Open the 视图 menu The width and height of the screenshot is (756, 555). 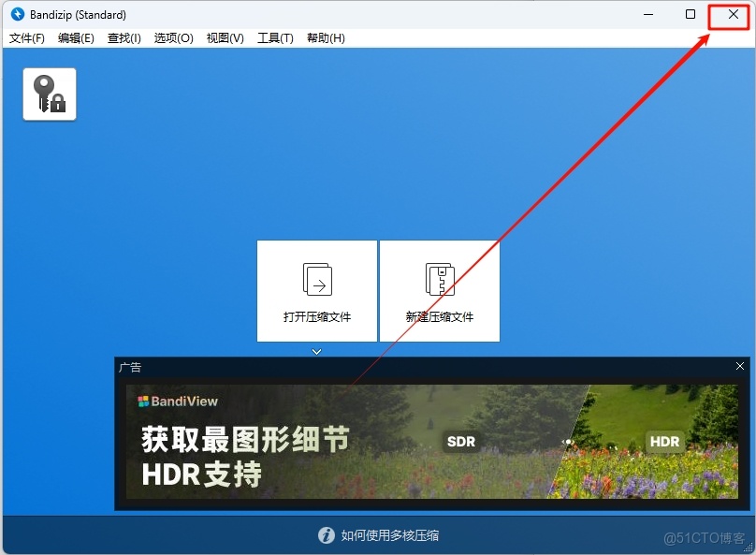pyautogui.click(x=225, y=38)
